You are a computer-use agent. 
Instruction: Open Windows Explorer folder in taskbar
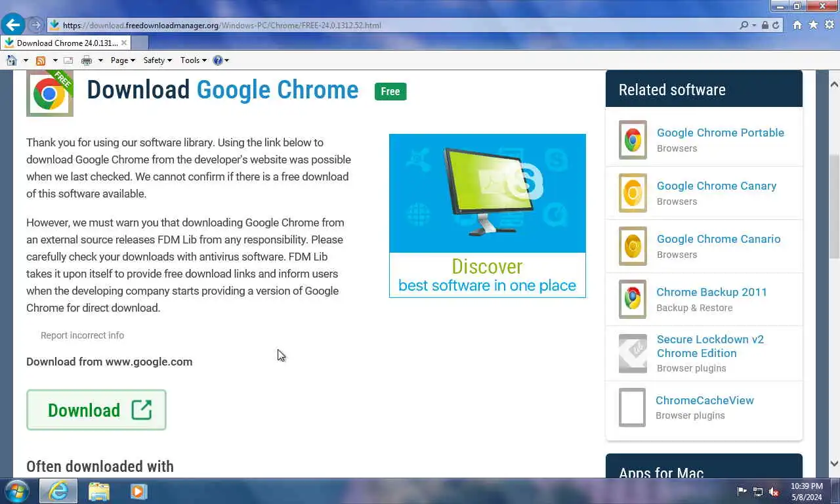[99, 491]
